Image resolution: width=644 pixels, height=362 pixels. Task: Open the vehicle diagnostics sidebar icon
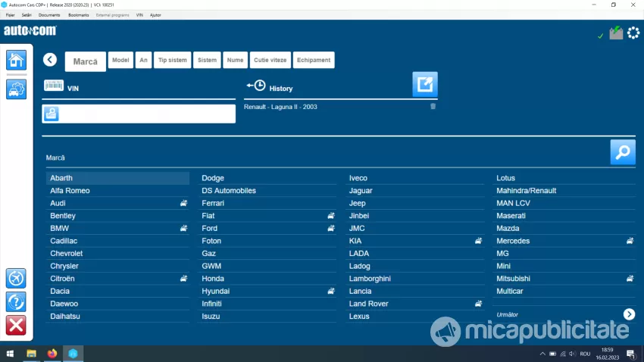(16, 89)
